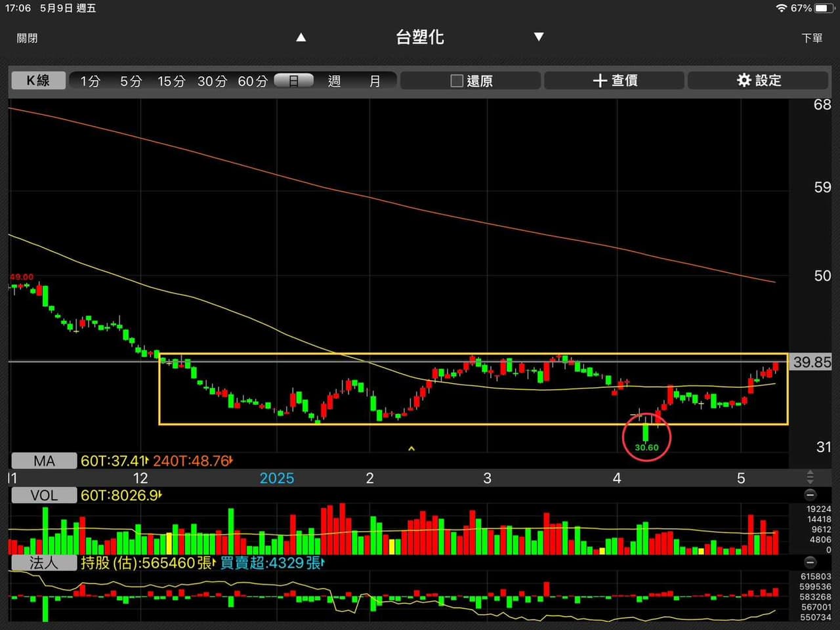840x630 pixels.
Task: Switch to 5分 chart interval
Action: pyautogui.click(x=131, y=81)
